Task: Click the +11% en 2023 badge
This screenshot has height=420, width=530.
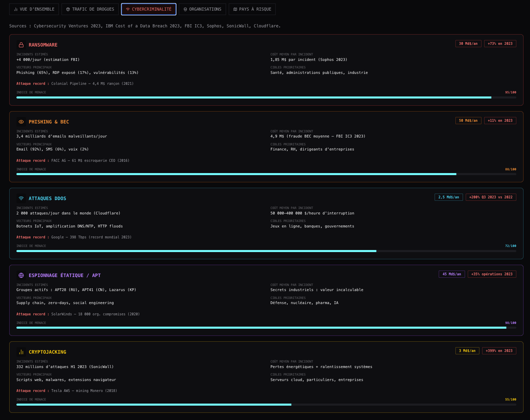Action: tap(500, 120)
